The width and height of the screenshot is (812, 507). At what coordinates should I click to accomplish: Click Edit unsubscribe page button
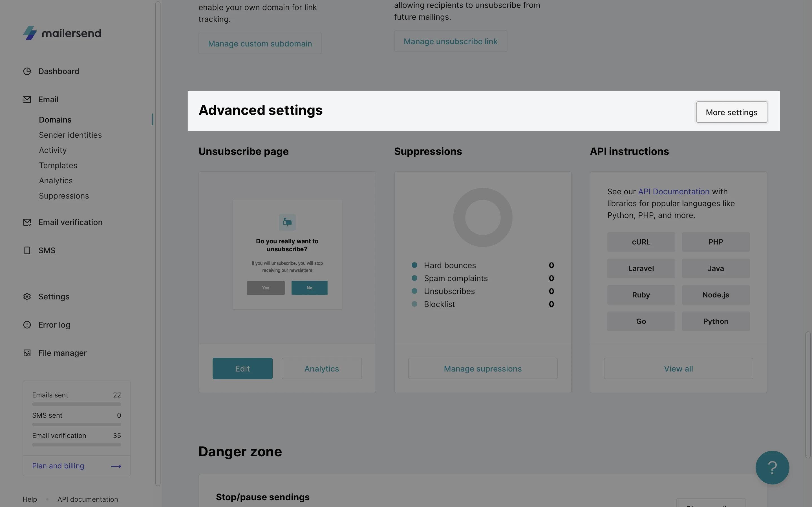[242, 368]
